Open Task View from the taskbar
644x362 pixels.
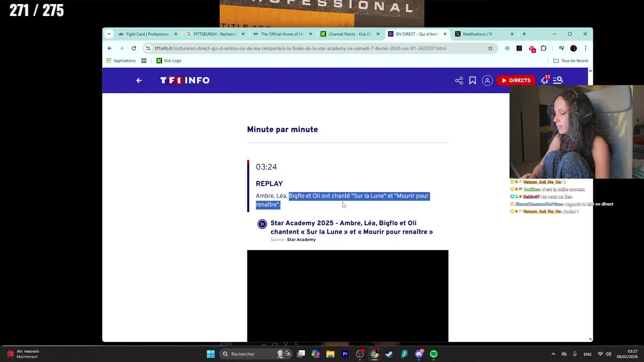pyautogui.click(x=301, y=354)
